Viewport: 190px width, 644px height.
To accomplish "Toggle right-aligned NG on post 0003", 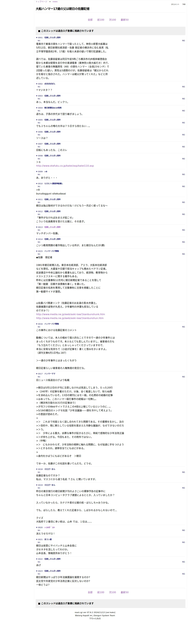I will pos(183,99).
